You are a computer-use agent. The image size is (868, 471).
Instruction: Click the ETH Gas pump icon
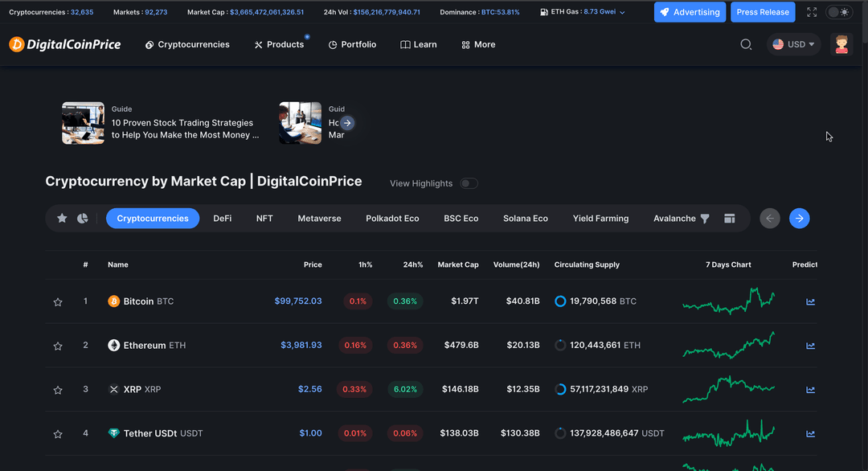click(x=544, y=12)
